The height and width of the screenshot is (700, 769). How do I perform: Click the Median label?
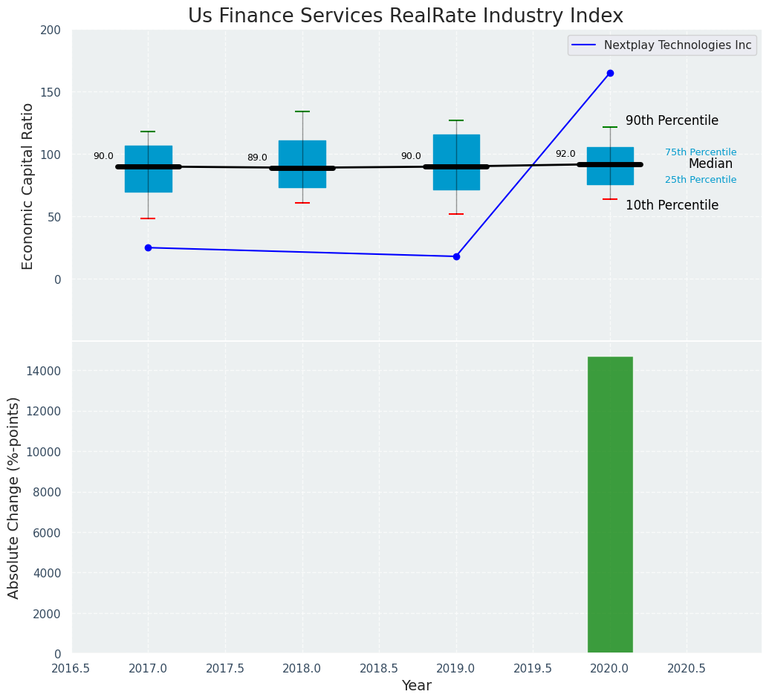coord(710,163)
